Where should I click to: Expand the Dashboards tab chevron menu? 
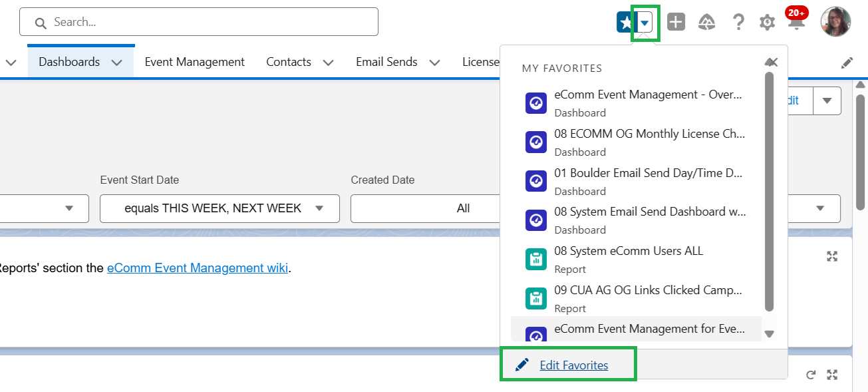[x=117, y=63]
